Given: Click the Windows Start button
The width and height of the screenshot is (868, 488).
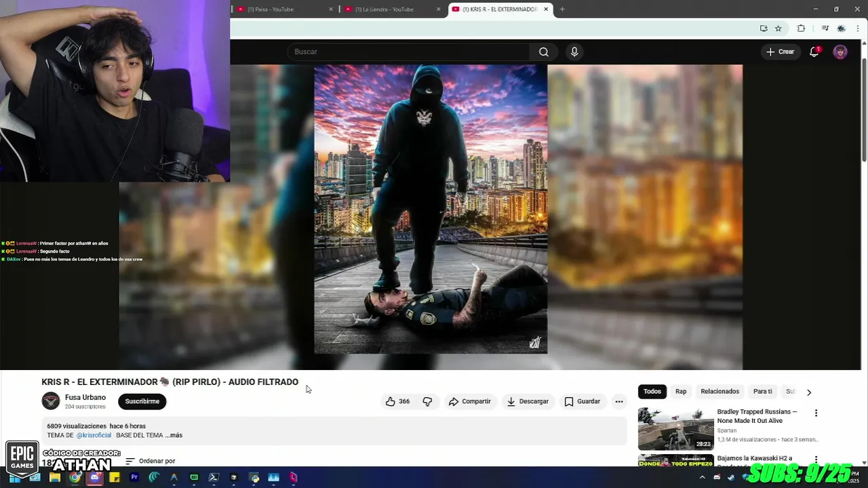Looking at the screenshot, I should click(14, 477).
